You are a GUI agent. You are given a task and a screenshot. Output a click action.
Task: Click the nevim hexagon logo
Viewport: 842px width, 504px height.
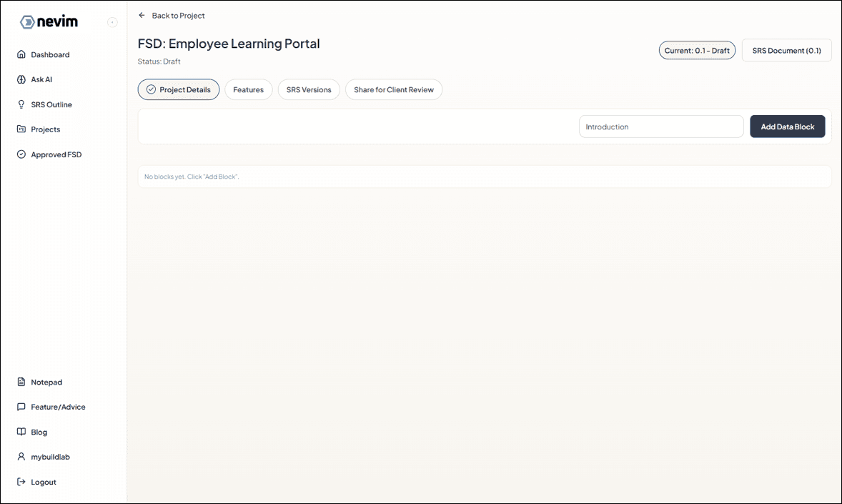click(26, 21)
